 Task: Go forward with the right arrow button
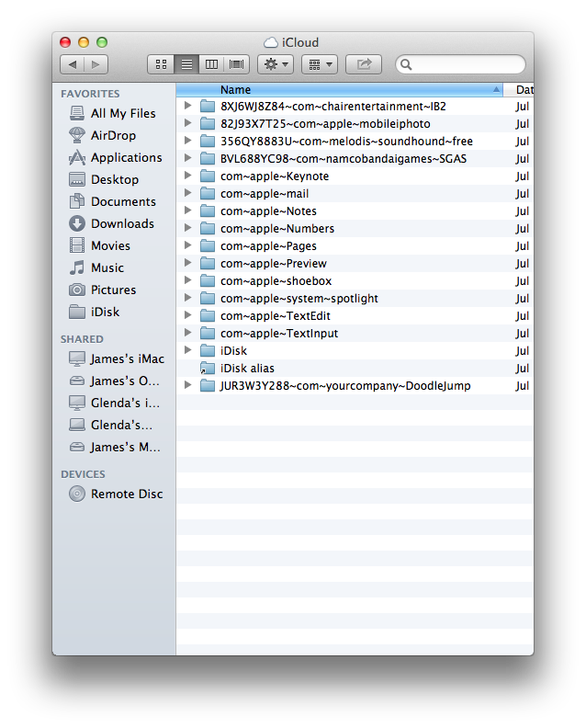[x=96, y=64]
